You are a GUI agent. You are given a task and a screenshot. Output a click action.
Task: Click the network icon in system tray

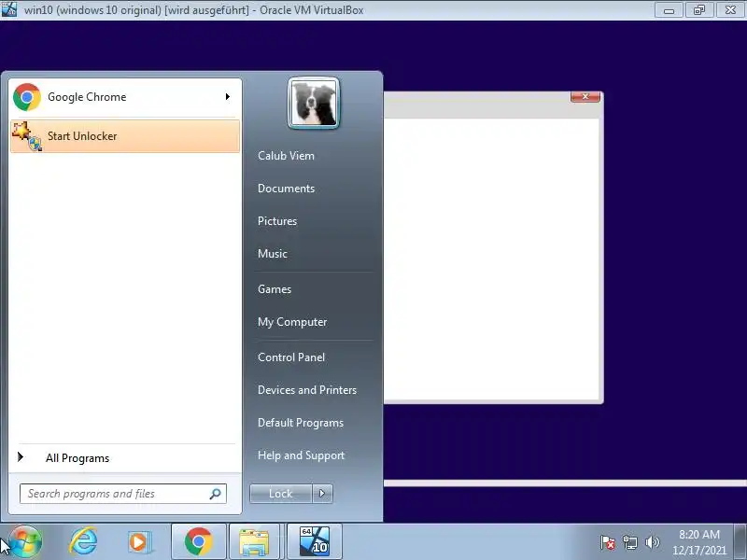pyautogui.click(x=629, y=542)
